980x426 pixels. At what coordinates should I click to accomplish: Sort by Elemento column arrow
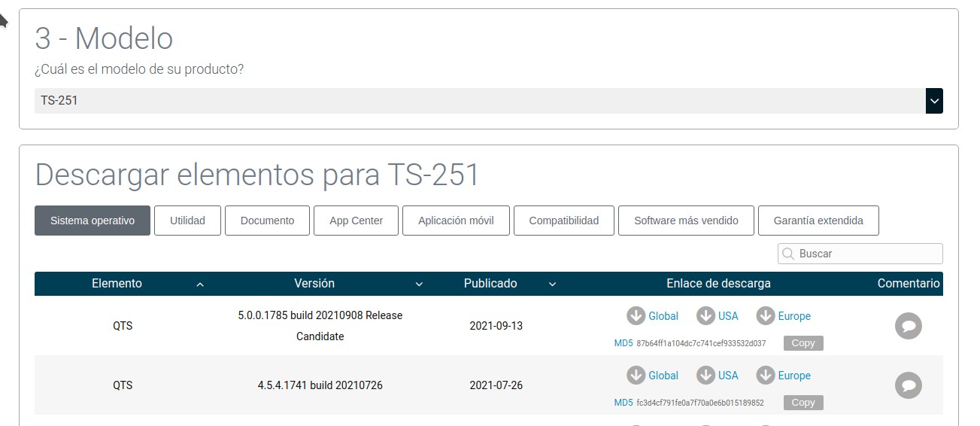[200, 285]
